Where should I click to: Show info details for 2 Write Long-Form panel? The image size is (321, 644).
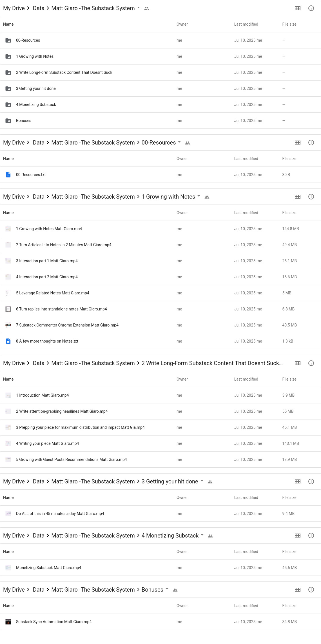(311, 363)
